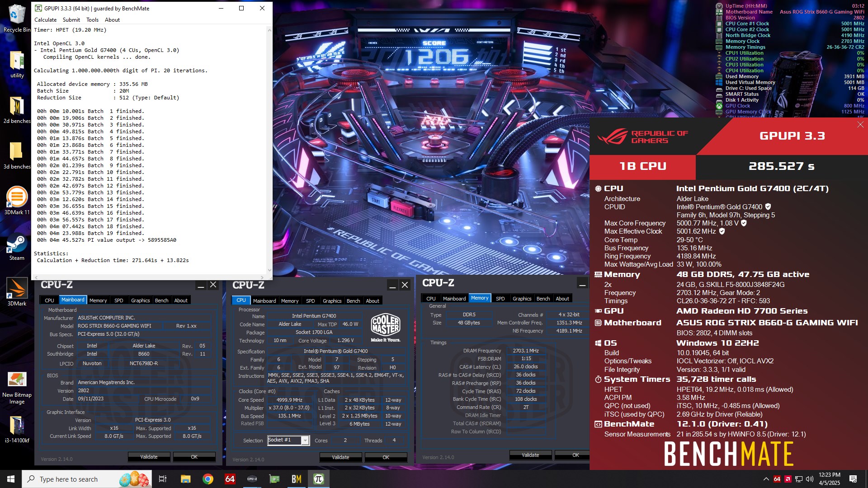Click OK in Memory CPU-Z window
This screenshot has width=868, height=488.
572,455
